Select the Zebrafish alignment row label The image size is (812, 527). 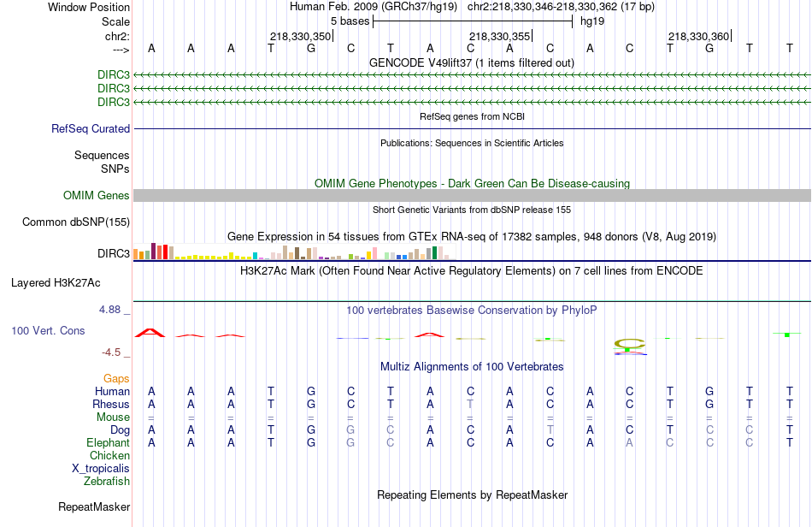[107, 482]
